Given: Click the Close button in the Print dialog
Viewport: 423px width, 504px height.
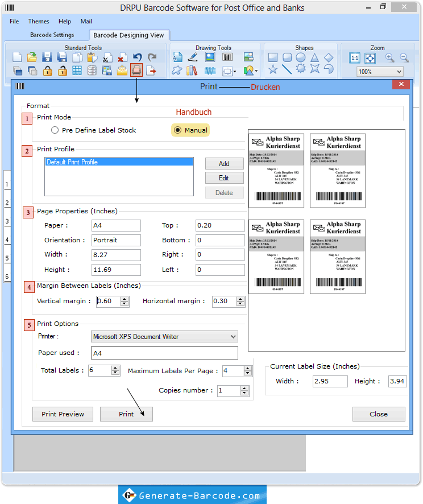Looking at the screenshot, I should [x=379, y=414].
